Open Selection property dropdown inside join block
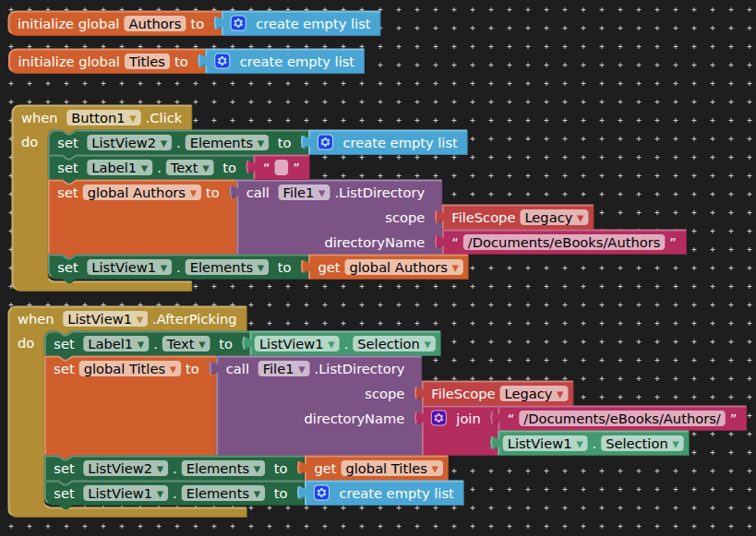Image resolution: width=756 pixels, height=536 pixels. pyautogui.click(x=642, y=444)
